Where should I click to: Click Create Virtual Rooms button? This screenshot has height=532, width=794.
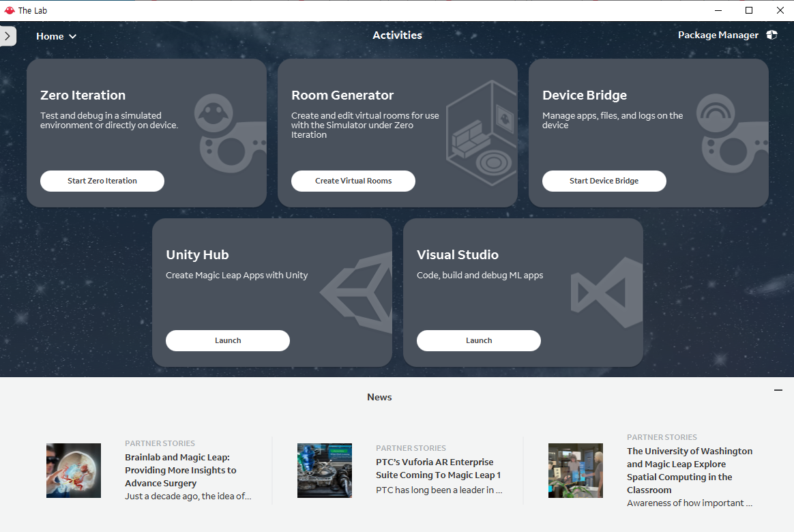[353, 181]
